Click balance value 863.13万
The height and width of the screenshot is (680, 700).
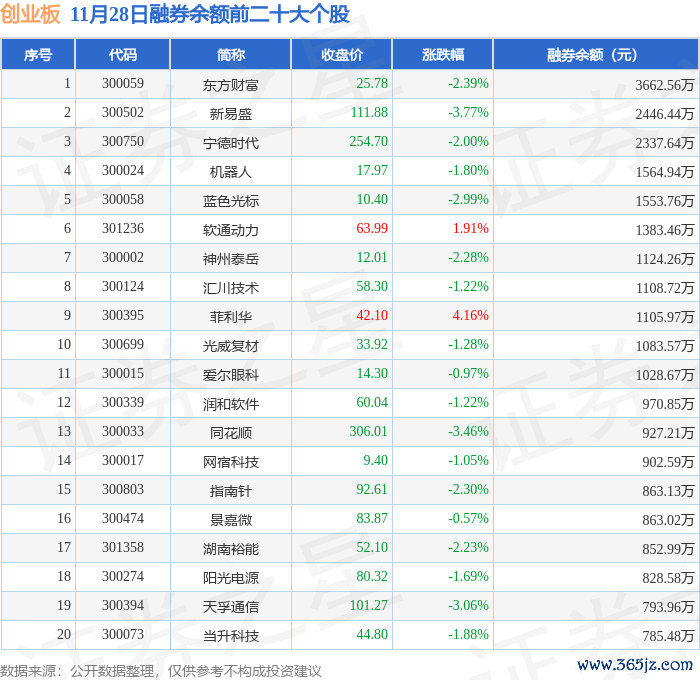(668, 491)
